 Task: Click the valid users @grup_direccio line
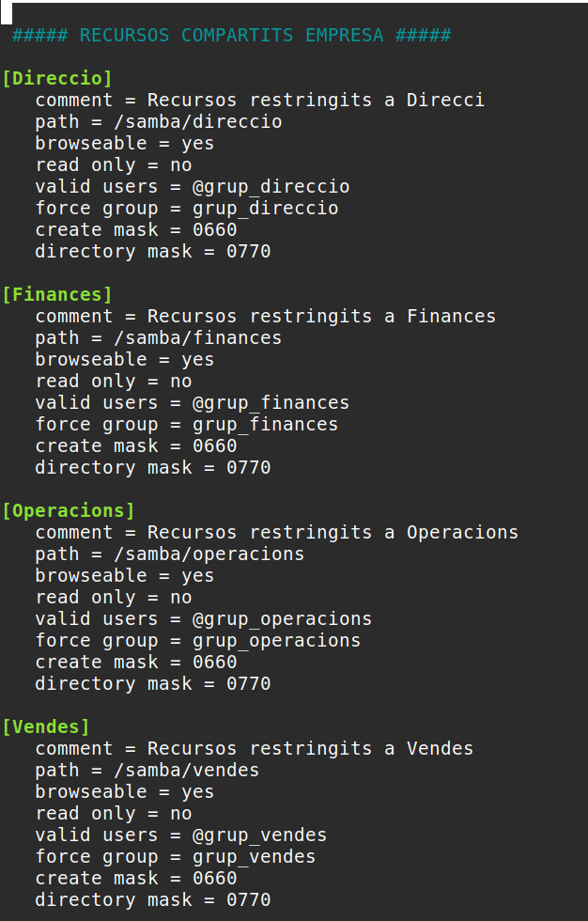(192, 187)
